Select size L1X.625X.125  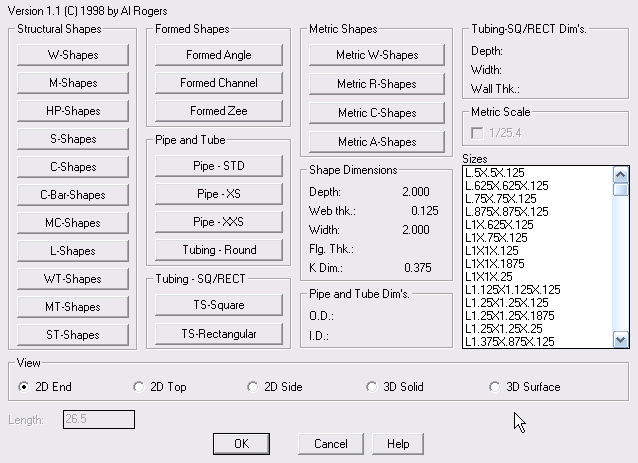[x=537, y=225]
